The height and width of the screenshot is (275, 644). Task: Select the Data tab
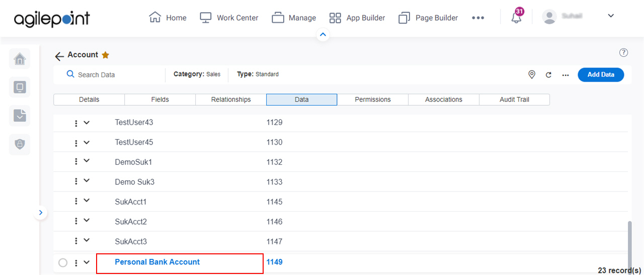302,100
